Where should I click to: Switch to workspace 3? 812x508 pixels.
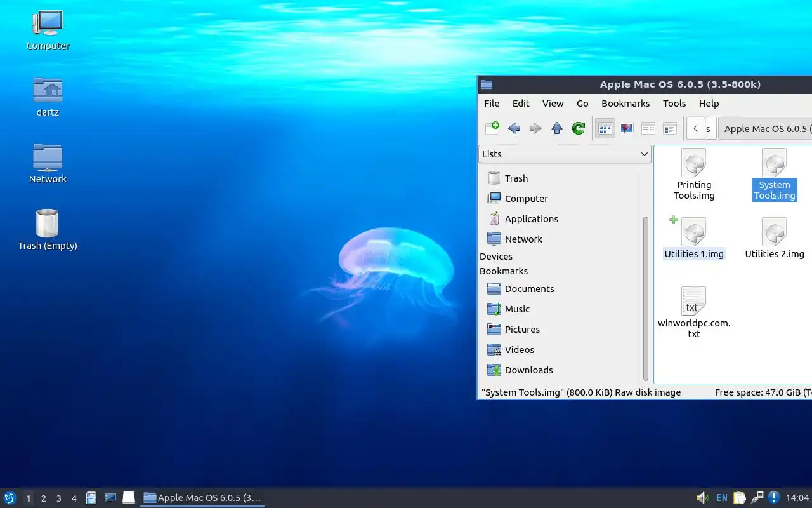58,498
